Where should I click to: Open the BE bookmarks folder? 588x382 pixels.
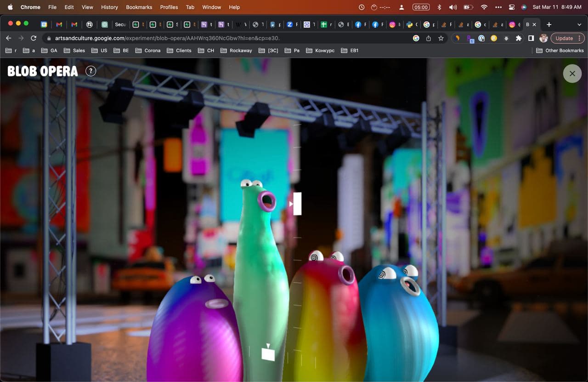[x=121, y=51]
